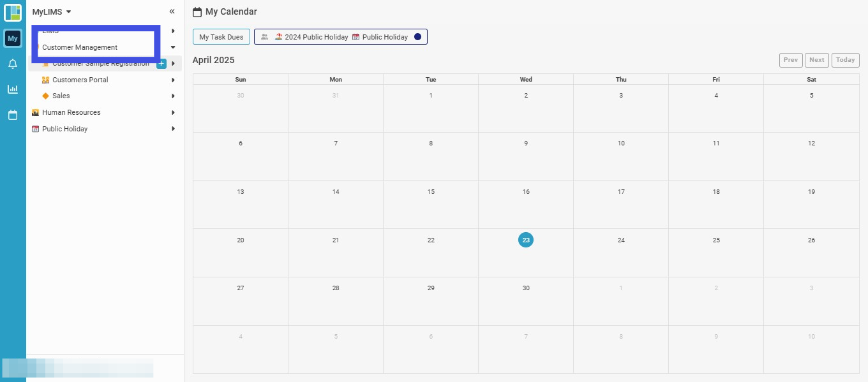868x382 pixels.
Task: Click the My Task Dues button
Action: coord(221,37)
